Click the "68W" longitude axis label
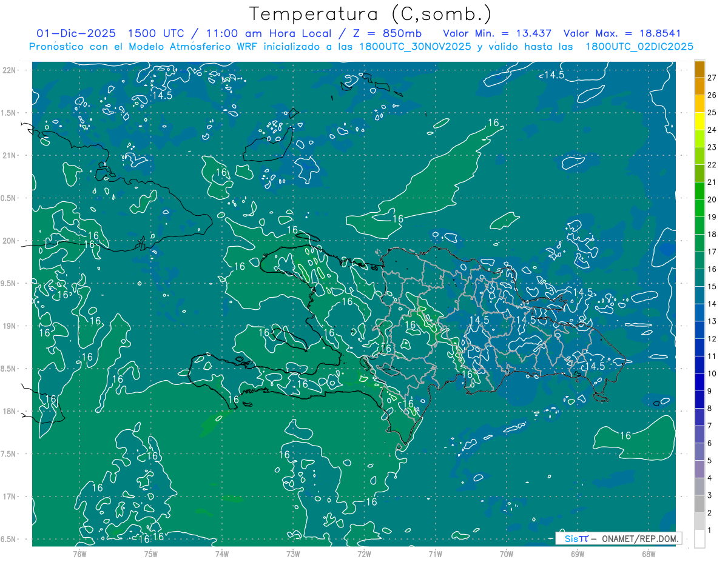Screen dimensions: 728x562 click(648, 553)
